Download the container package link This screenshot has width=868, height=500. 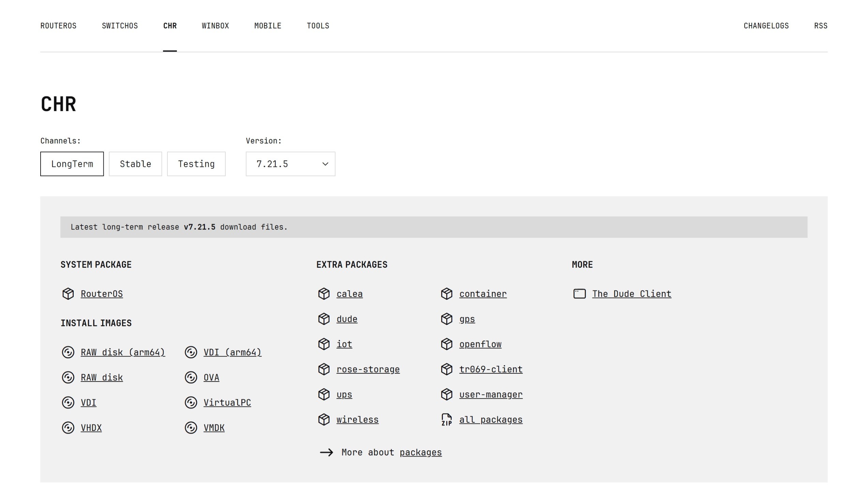(x=483, y=294)
